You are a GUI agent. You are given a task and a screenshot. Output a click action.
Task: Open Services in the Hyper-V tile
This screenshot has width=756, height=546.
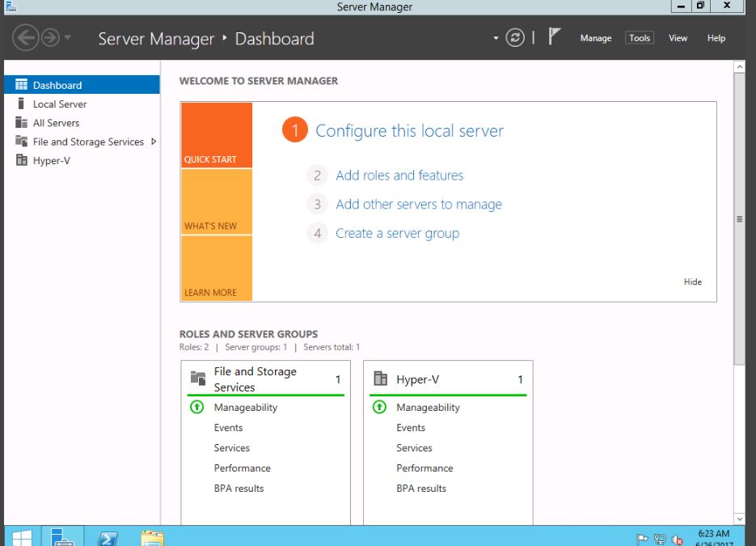[414, 448]
